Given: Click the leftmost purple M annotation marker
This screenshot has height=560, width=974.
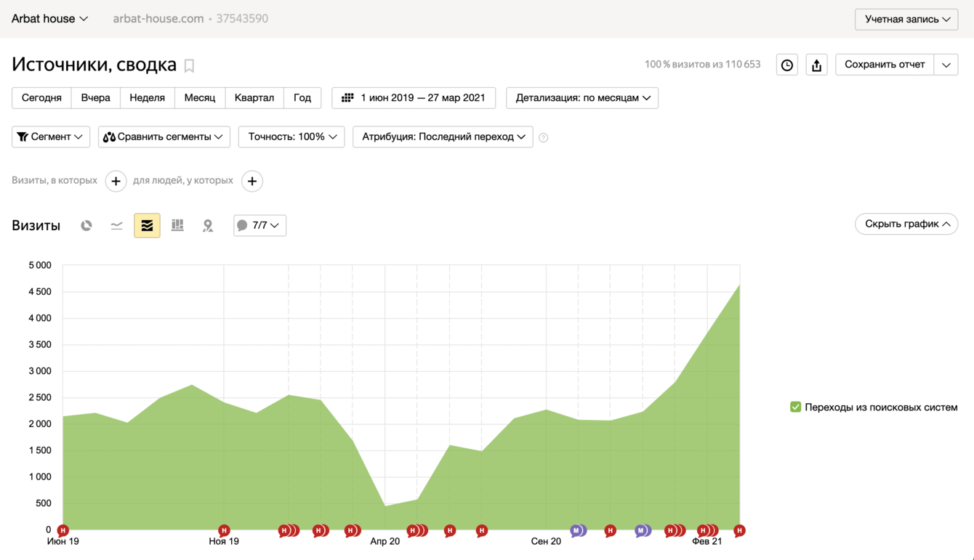Looking at the screenshot, I should (577, 530).
